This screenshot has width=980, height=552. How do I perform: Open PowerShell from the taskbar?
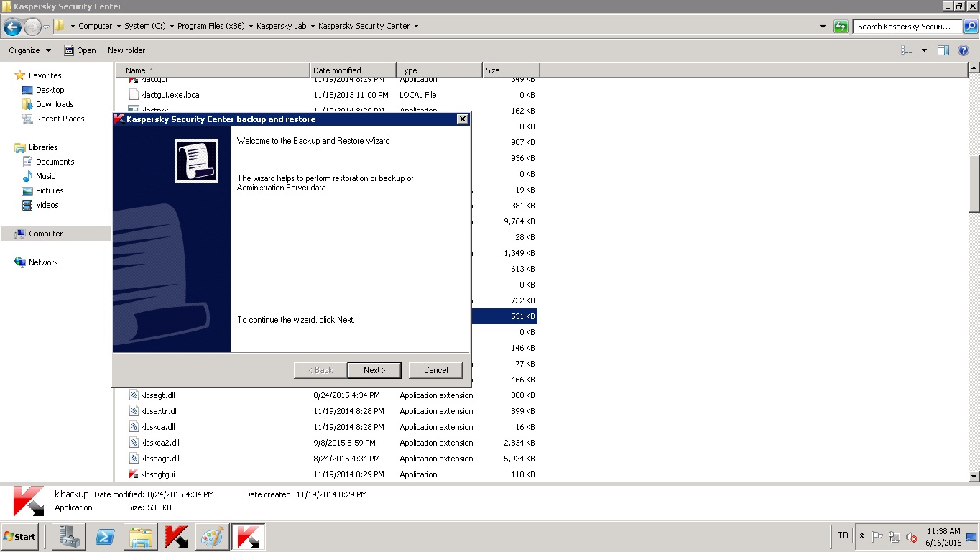(x=106, y=537)
